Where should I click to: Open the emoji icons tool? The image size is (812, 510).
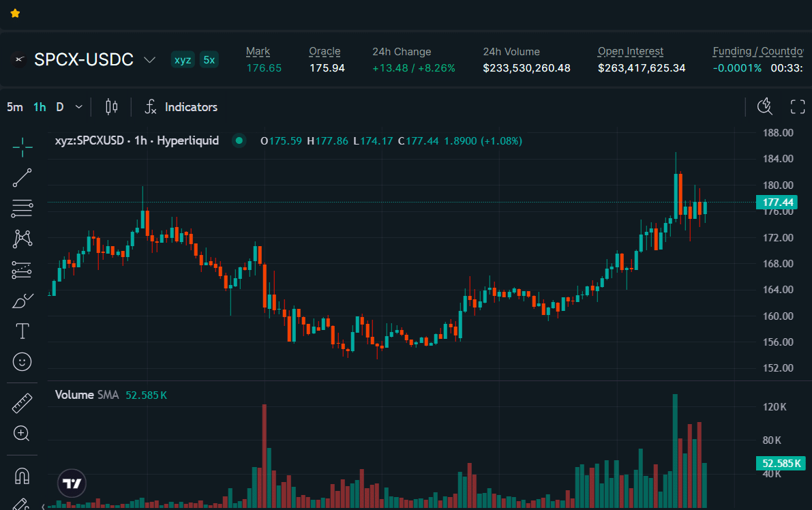tap(22, 361)
